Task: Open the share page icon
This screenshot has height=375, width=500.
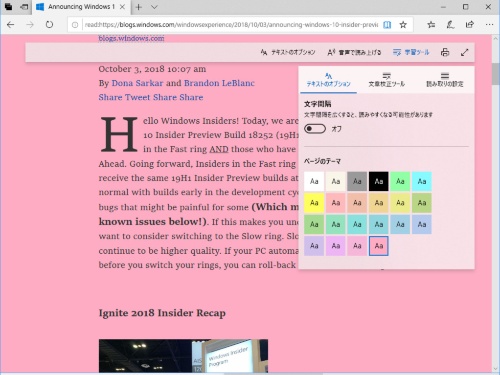Action: click(470, 25)
